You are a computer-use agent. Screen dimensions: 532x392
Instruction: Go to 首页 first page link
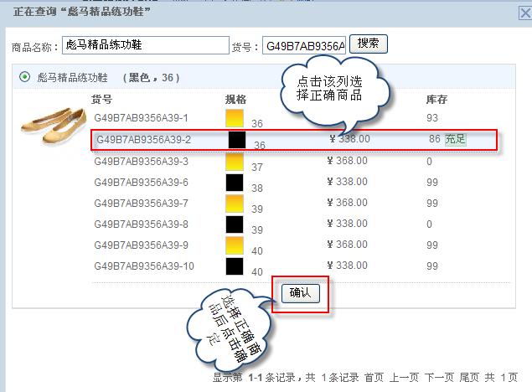click(x=374, y=378)
